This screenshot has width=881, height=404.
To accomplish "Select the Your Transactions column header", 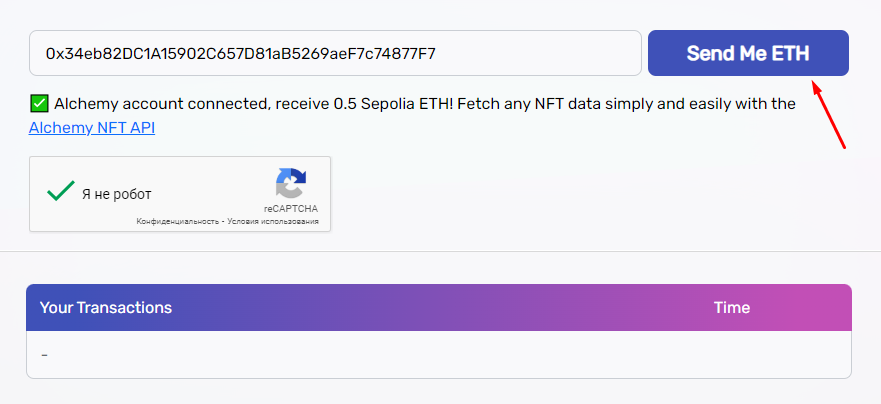I will tap(105, 308).
